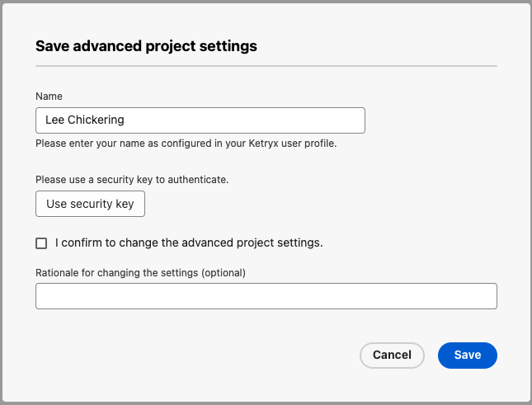Click the 'Rationale for changing the settings' label
Viewport: 532px width, 405px height.
[140, 273]
